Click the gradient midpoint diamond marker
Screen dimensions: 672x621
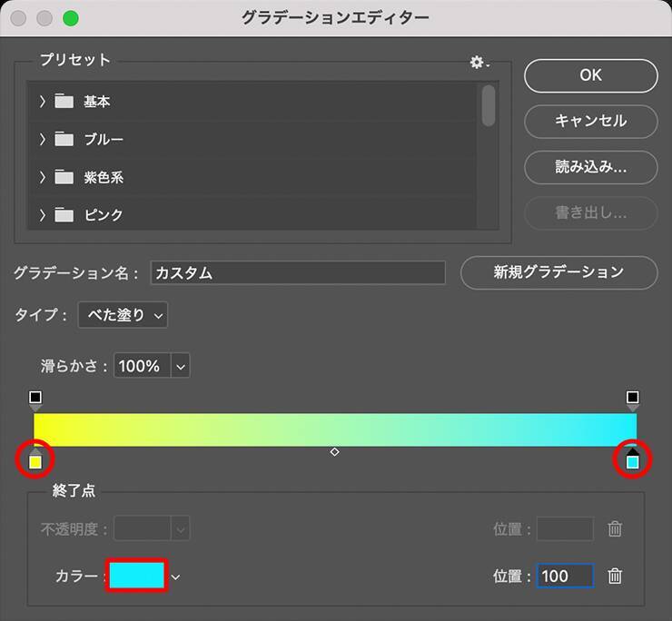[335, 452]
